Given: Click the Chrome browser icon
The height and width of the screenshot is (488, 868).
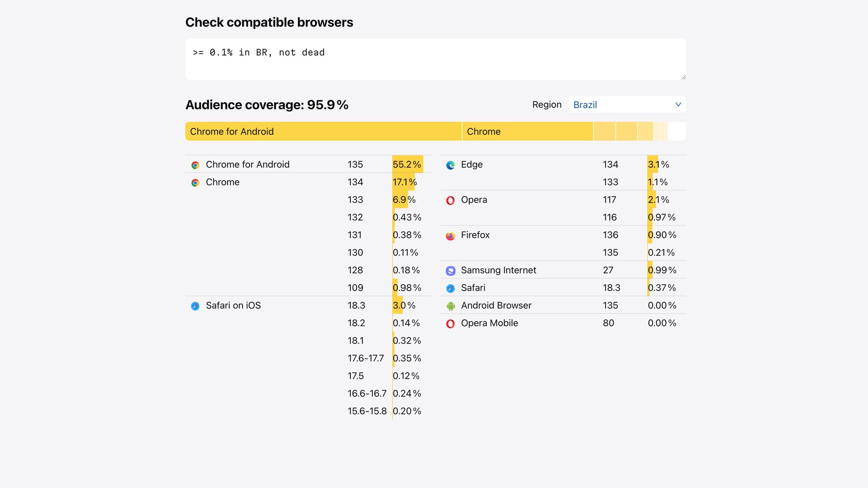Looking at the screenshot, I should pos(195,183).
